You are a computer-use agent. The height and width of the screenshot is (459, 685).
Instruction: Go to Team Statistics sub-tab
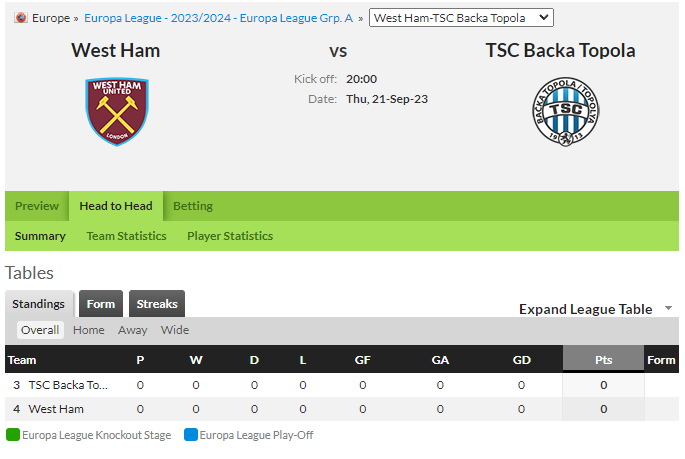[x=126, y=236]
